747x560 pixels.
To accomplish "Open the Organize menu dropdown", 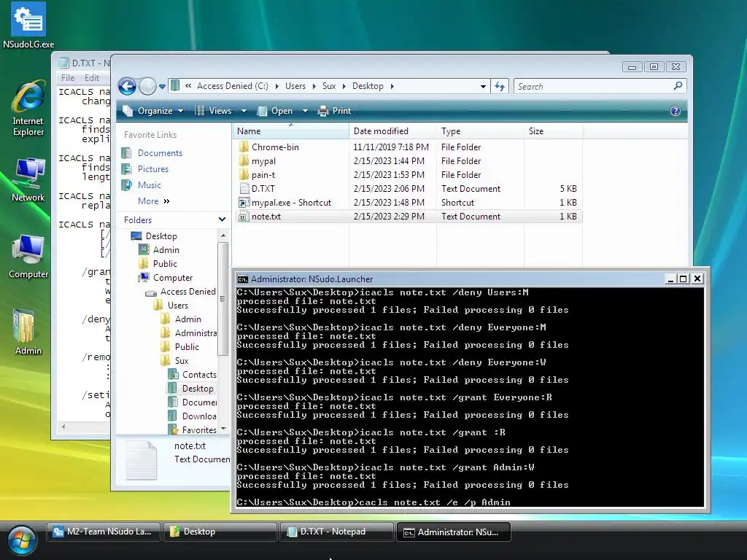I will [x=153, y=111].
